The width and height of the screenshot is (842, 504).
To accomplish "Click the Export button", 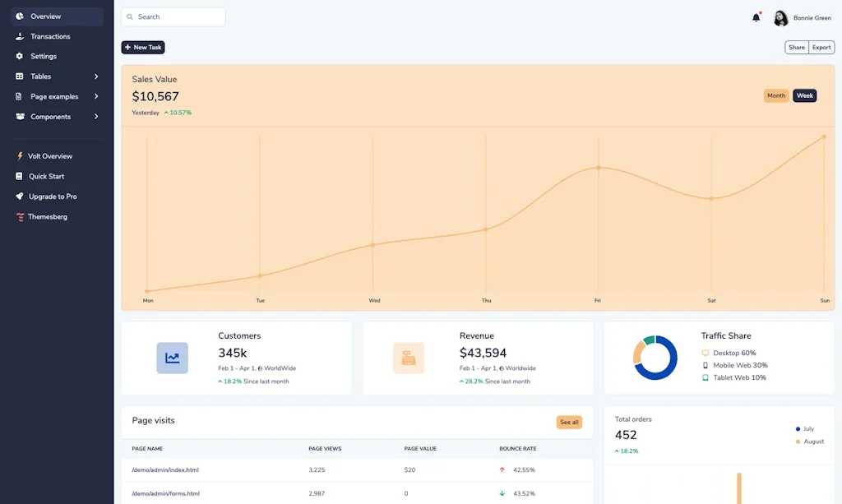I will [821, 48].
